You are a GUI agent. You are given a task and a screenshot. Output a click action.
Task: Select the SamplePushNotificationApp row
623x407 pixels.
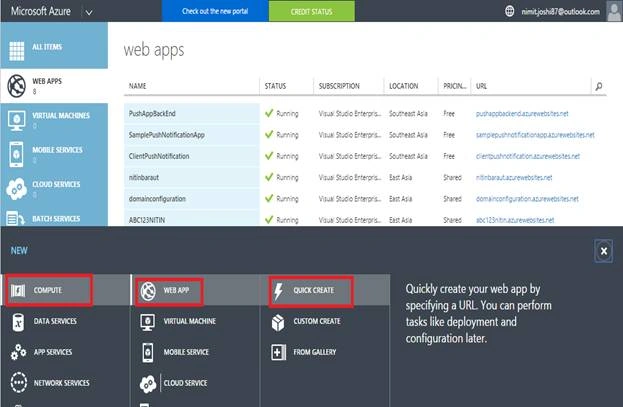pos(365,135)
